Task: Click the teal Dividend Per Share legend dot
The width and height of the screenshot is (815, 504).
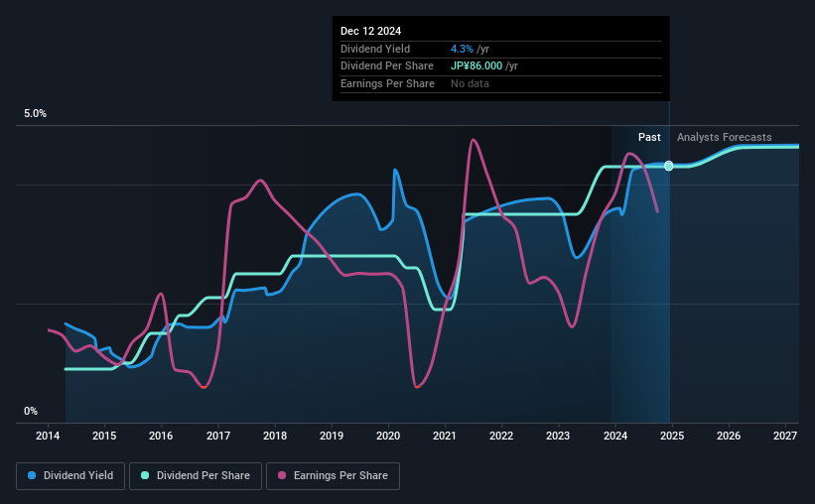Action: click(x=145, y=475)
